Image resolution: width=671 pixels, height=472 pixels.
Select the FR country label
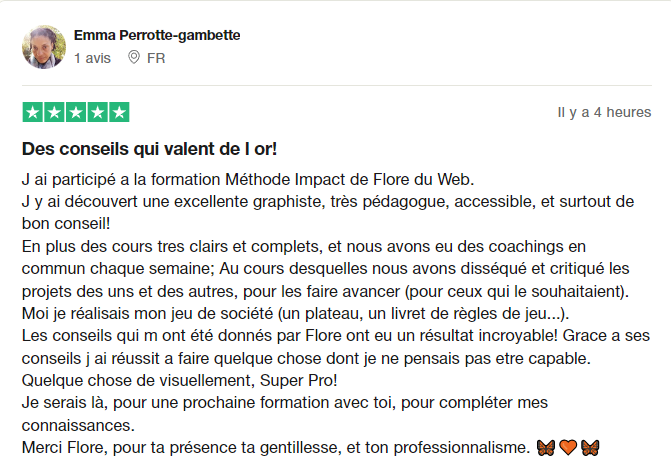(156, 58)
